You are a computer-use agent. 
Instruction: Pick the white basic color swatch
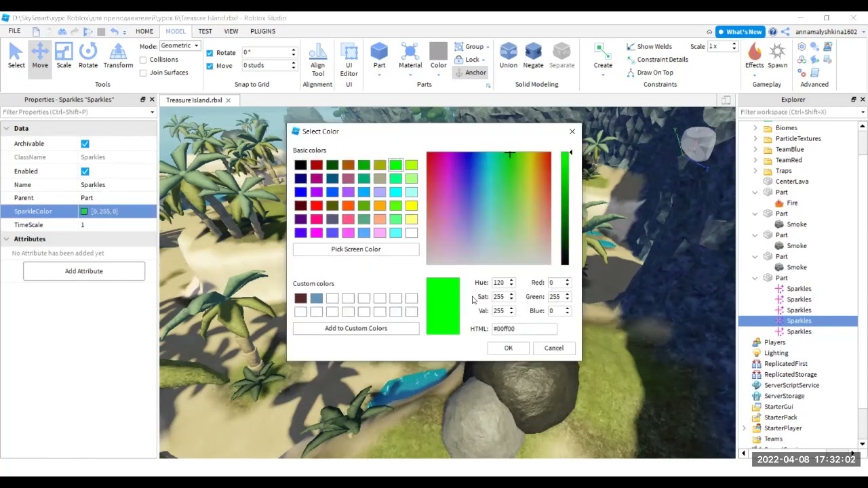pos(412,232)
